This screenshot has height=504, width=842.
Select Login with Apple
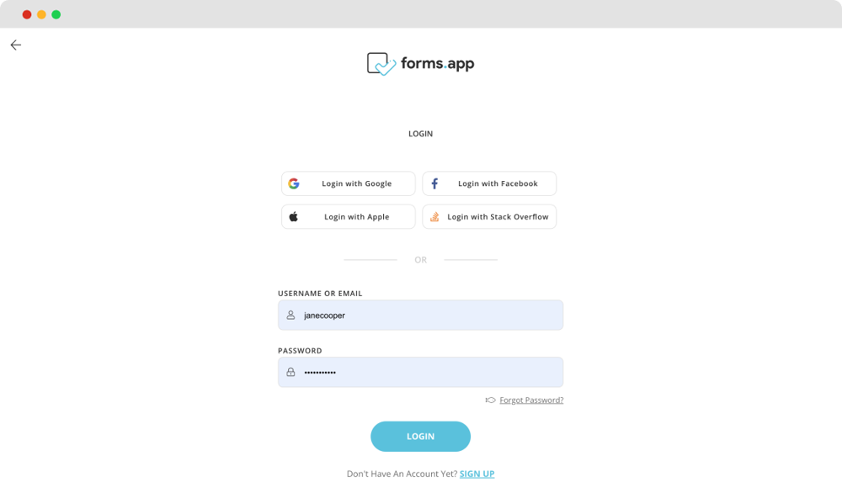tap(348, 216)
